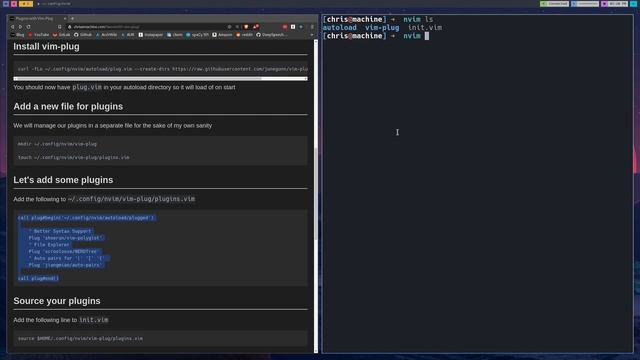Reload the browser page
Image resolution: width=640 pixels, height=360 pixels.
point(29,27)
